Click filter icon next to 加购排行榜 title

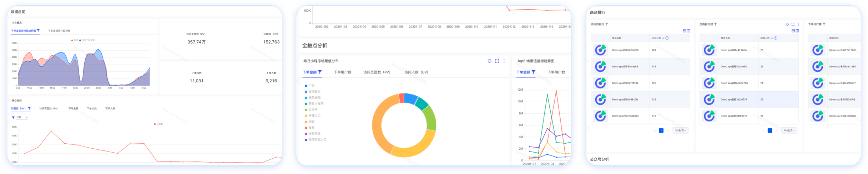pyautogui.click(x=716, y=24)
